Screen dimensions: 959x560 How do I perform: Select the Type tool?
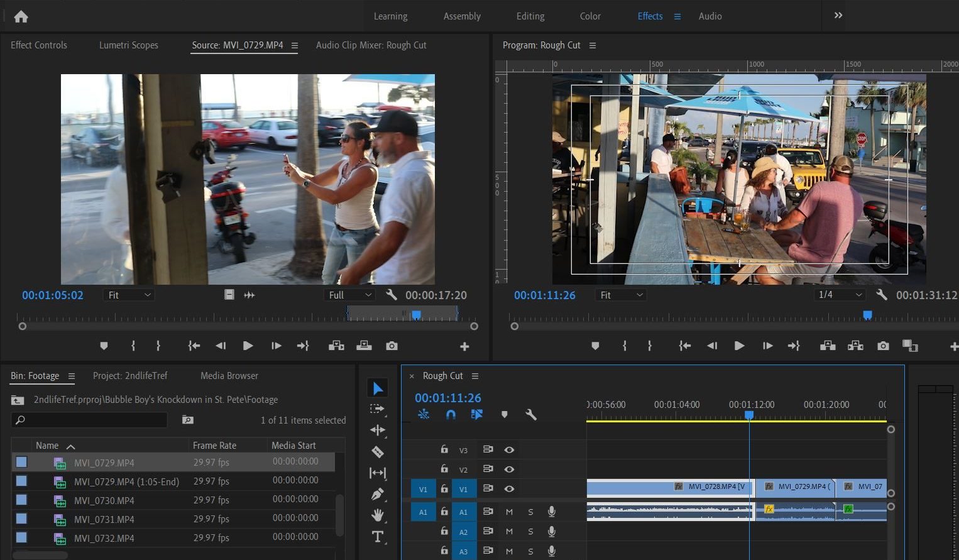(x=378, y=537)
